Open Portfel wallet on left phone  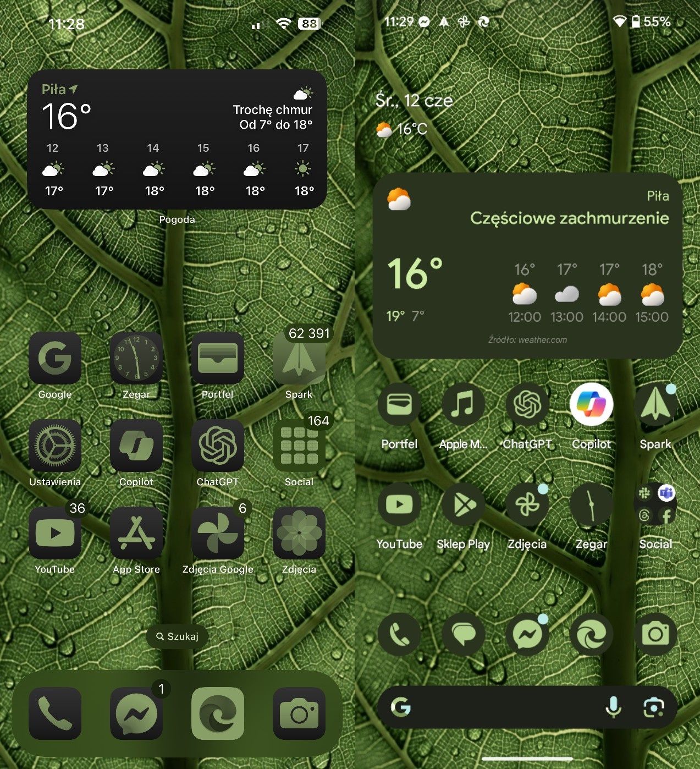click(218, 358)
